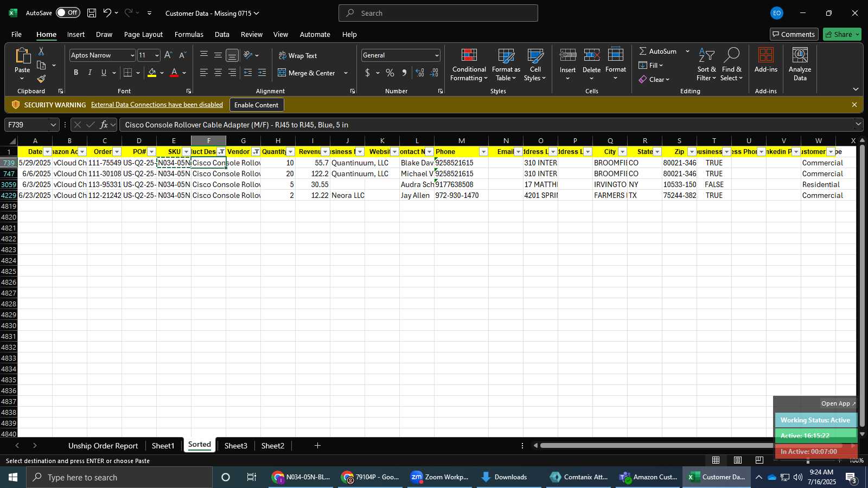Open State column filter dropdown

pos(657,152)
